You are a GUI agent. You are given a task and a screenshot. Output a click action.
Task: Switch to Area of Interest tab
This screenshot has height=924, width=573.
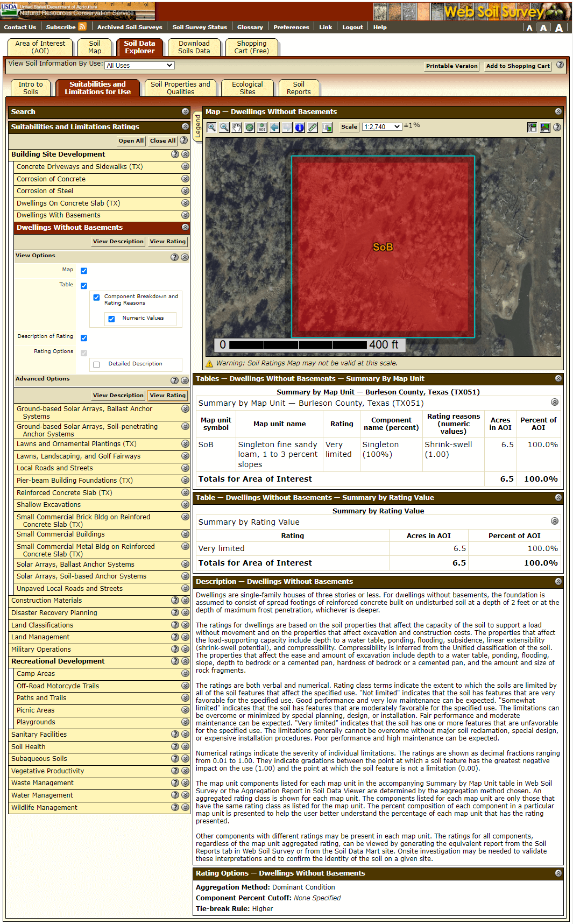(x=40, y=47)
